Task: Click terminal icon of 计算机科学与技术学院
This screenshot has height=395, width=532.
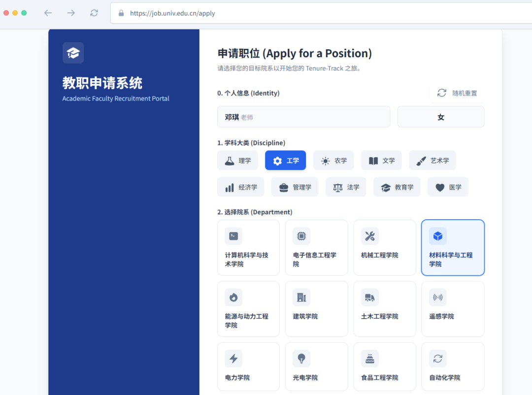Action: 233,236
